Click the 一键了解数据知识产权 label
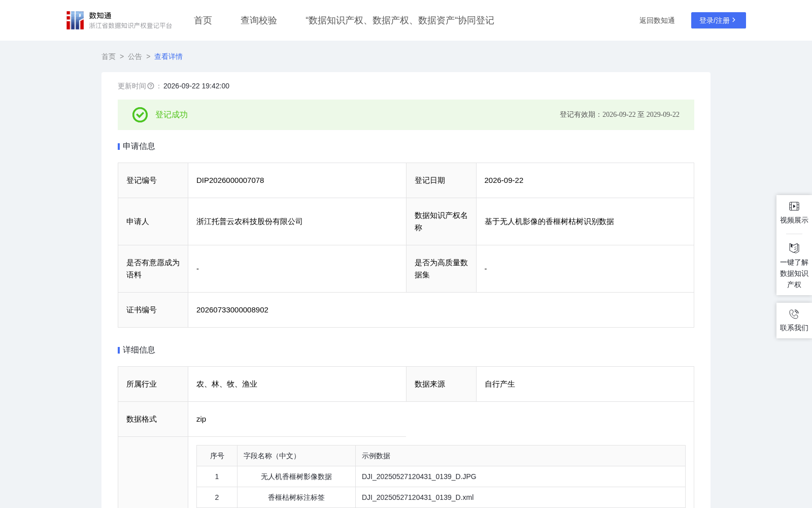812x508 pixels. coord(794,273)
